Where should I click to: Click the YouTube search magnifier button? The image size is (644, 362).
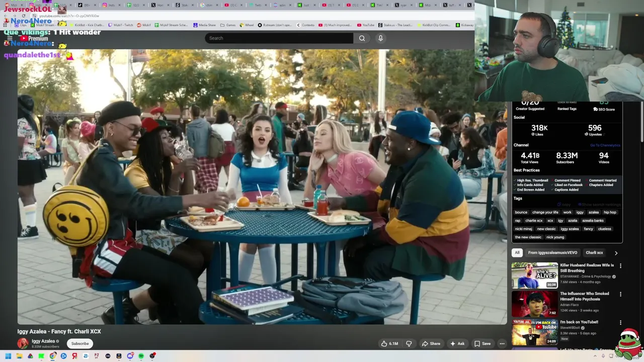[x=362, y=38]
